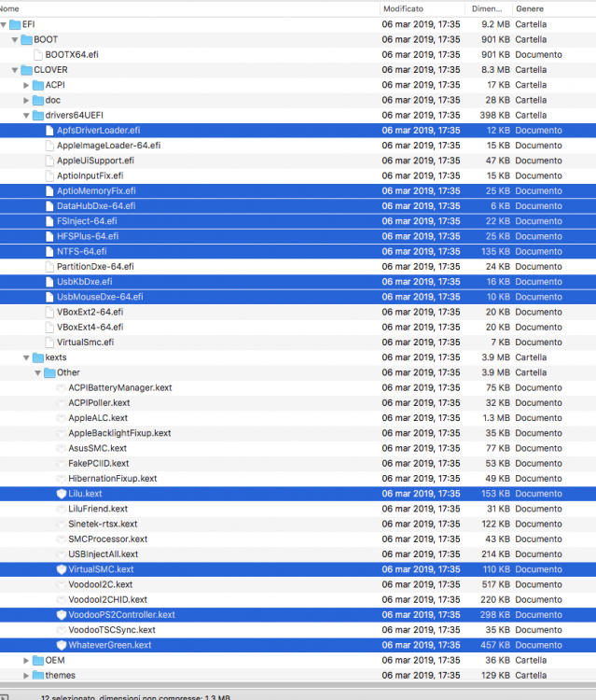Select the UsbMouseDxe-64.efi file name

100,298
